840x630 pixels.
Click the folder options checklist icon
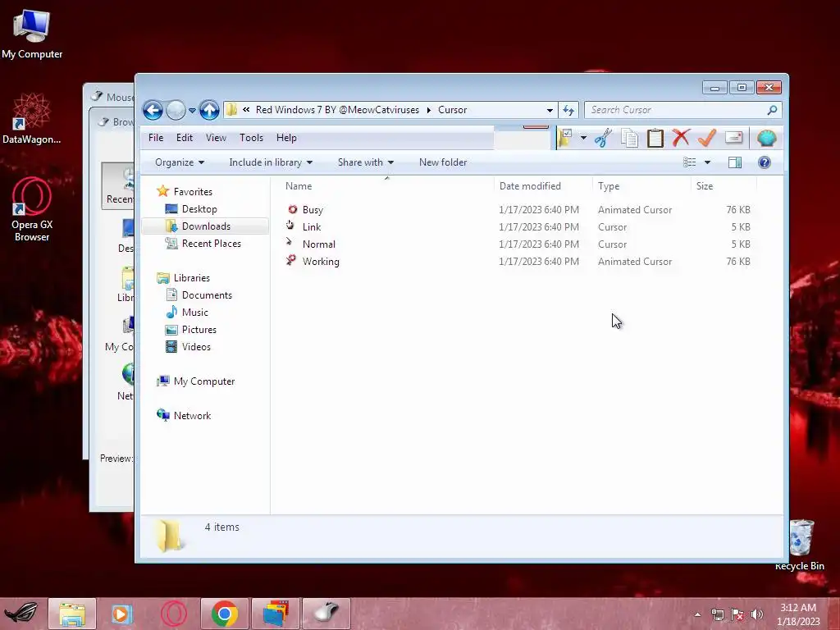[566, 138]
